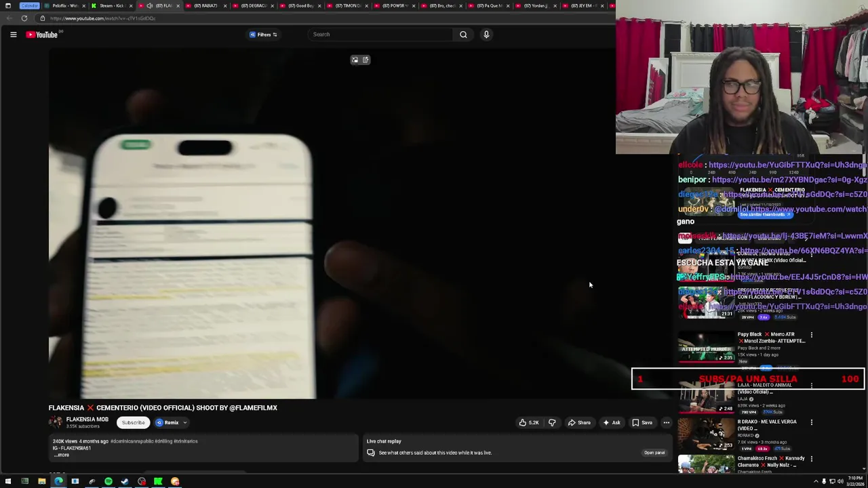868x488 pixels.
Task: Open Spotify from the taskbar
Action: pos(108,481)
